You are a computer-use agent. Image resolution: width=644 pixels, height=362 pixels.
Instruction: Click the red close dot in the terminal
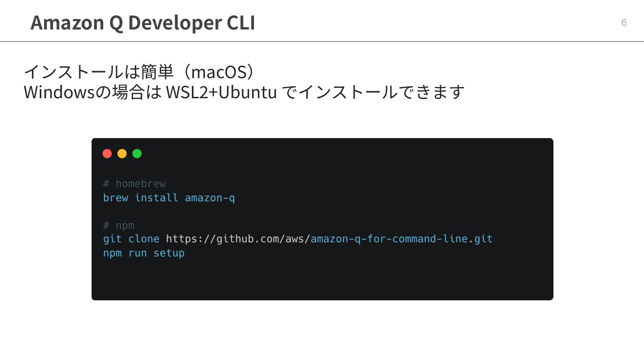click(107, 154)
